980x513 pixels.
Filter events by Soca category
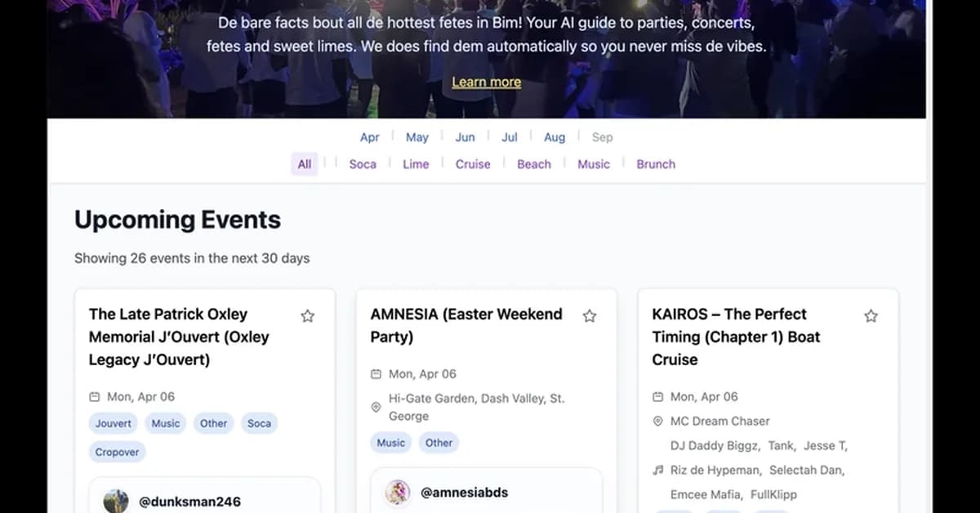(363, 164)
